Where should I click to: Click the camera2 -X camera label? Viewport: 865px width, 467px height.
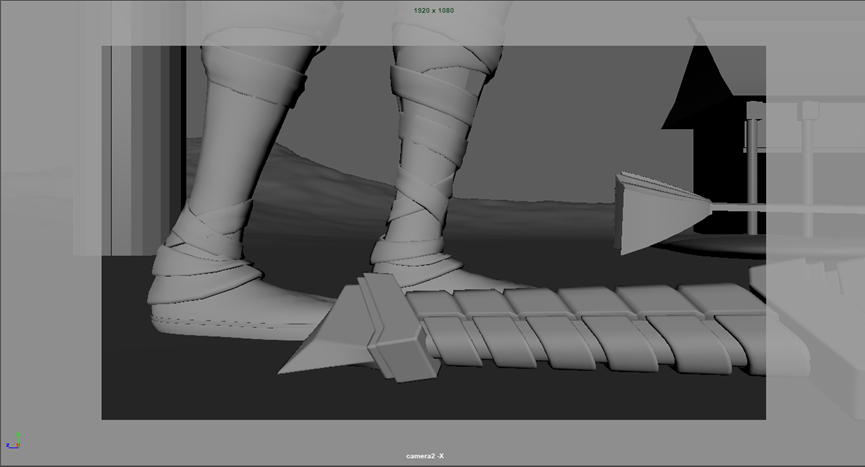(x=425, y=456)
